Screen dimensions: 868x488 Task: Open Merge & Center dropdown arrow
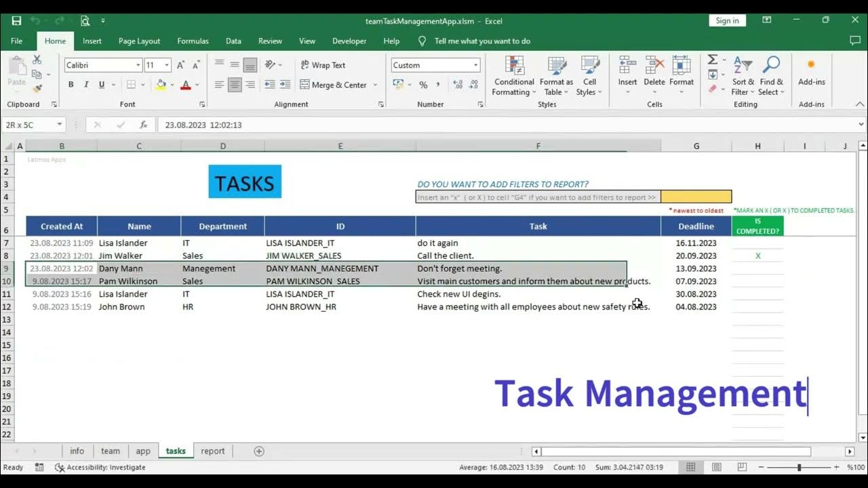click(x=375, y=85)
